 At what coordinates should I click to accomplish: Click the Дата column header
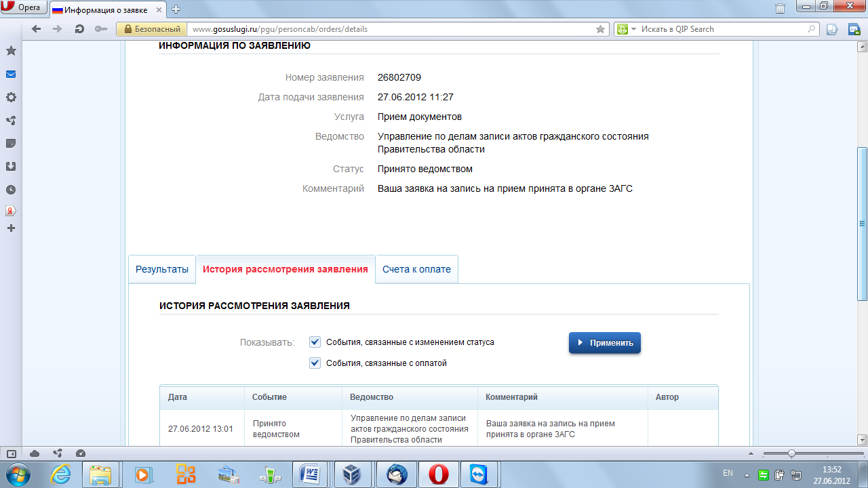[x=202, y=397]
